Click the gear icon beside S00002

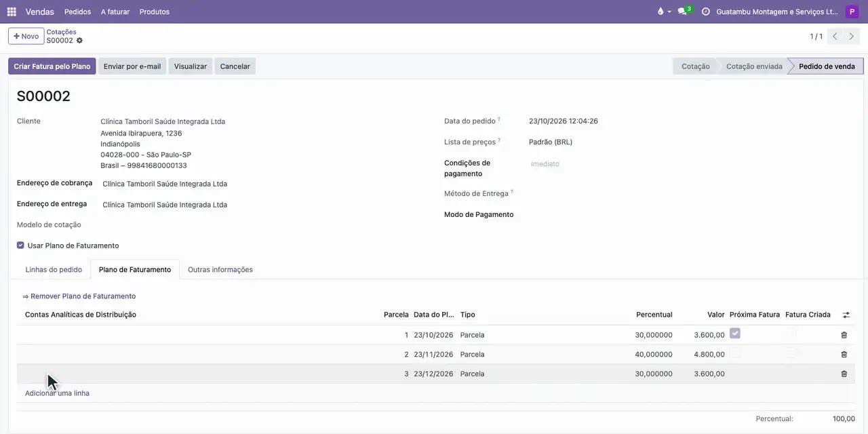[79, 41]
